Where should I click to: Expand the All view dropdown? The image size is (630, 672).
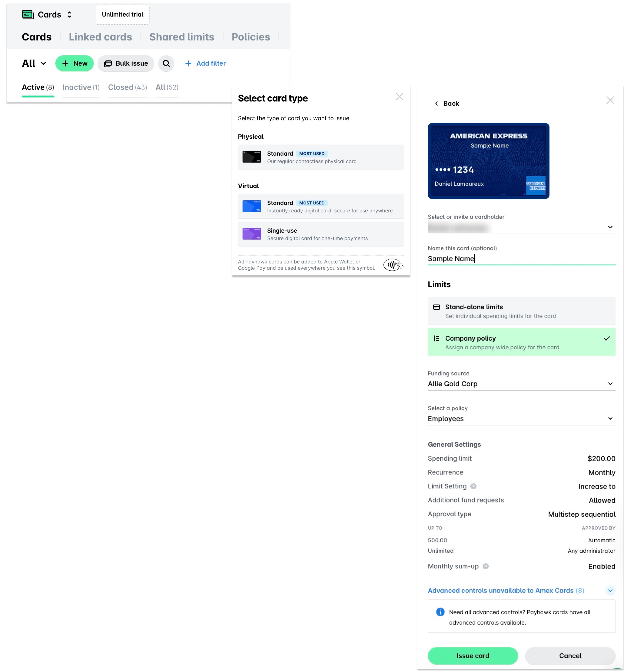pyautogui.click(x=34, y=63)
